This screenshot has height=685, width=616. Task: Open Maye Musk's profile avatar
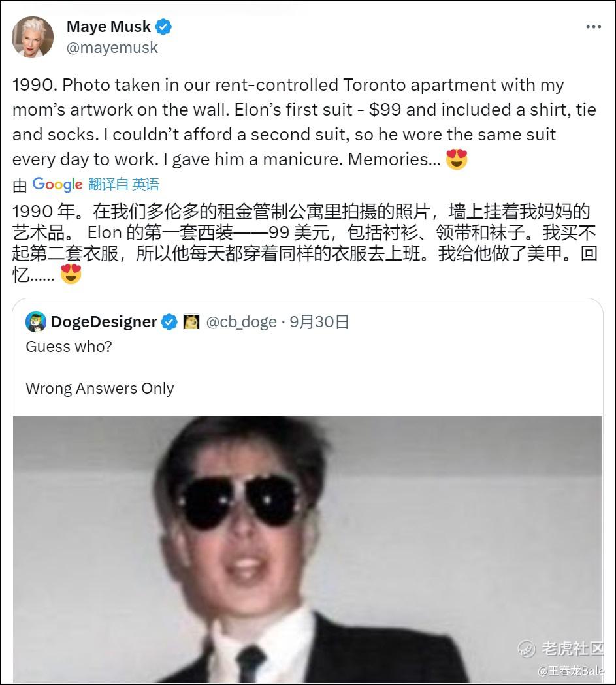pos(33,37)
